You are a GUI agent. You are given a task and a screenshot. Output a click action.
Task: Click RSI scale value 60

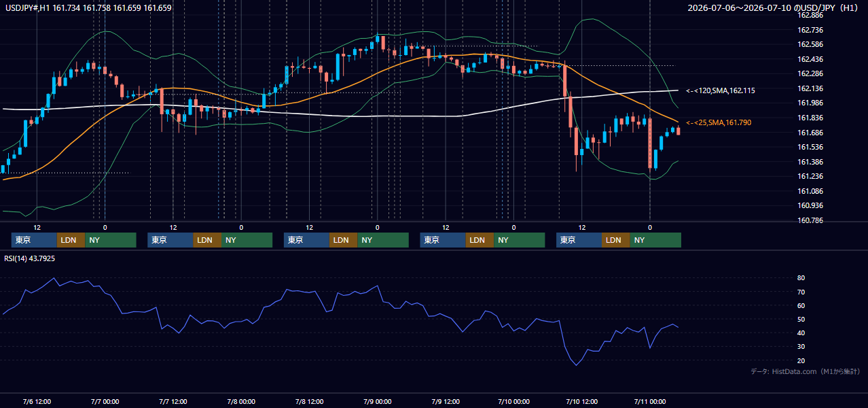tap(801, 305)
